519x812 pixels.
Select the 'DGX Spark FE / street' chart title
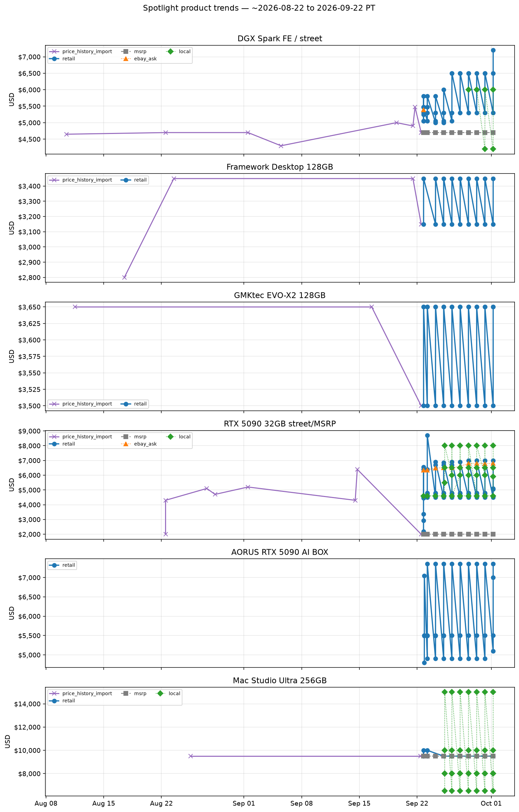coord(280,39)
